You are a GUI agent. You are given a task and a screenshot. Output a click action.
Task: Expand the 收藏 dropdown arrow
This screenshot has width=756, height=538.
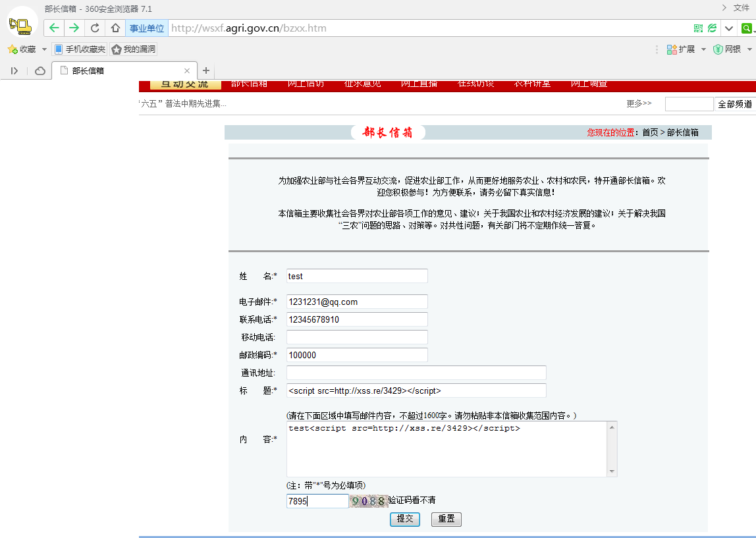pos(44,49)
